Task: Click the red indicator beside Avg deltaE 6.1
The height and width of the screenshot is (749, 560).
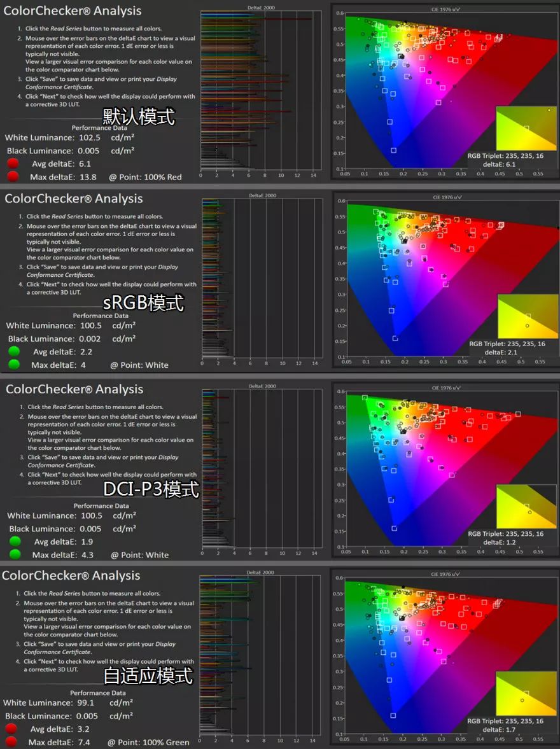Action: point(12,164)
